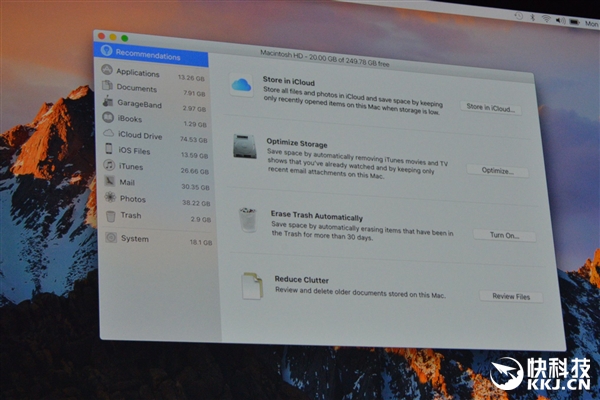Image resolution: width=600 pixels, height=400 pixels.
Task: Click the Trash bin sidebar icon
Action: (111, 216)
